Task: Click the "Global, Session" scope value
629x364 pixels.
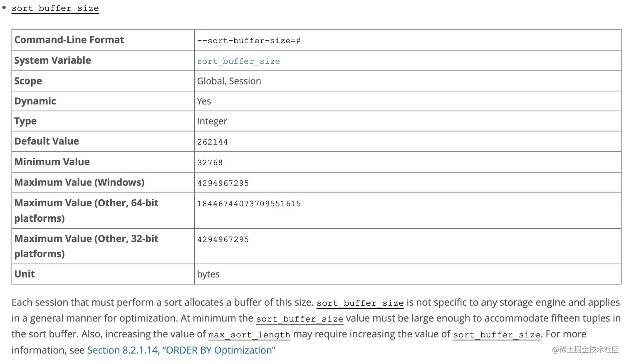Action: [229, 81]
